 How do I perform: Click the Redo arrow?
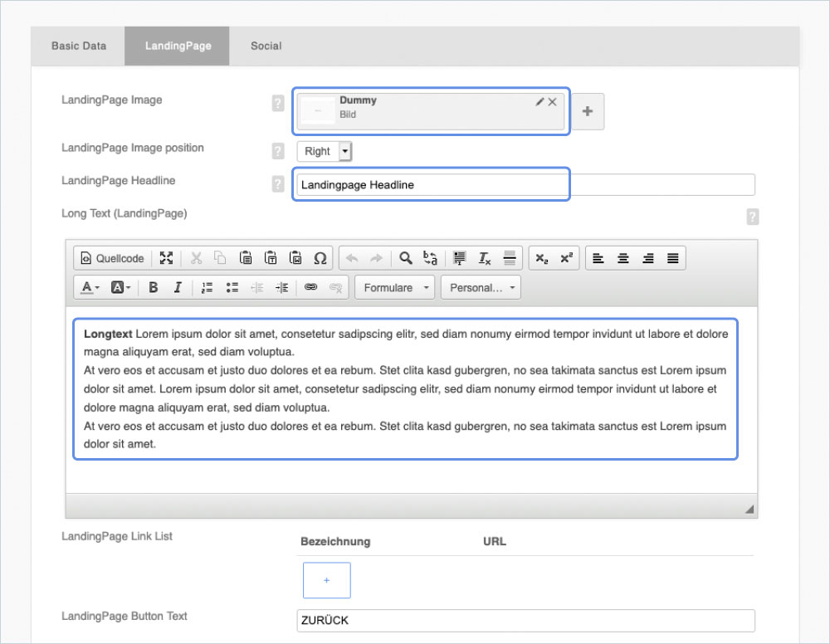(x=376, y=258)
